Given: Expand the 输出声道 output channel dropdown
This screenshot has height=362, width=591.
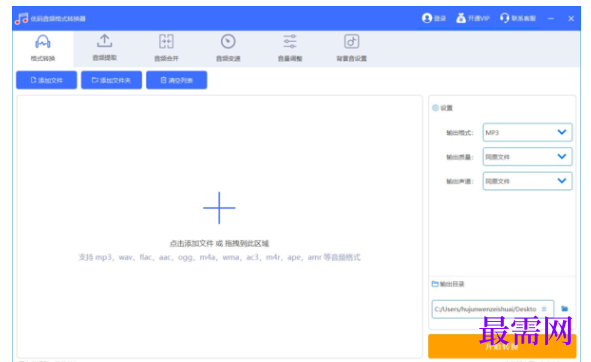Looking at the screenshot, I should pyautogui.click(x=527, y=181).
